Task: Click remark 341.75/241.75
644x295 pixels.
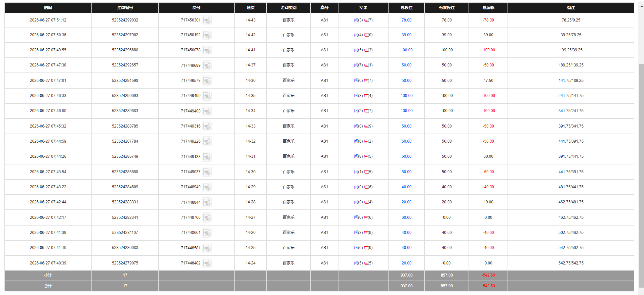Action: point(571,111)
